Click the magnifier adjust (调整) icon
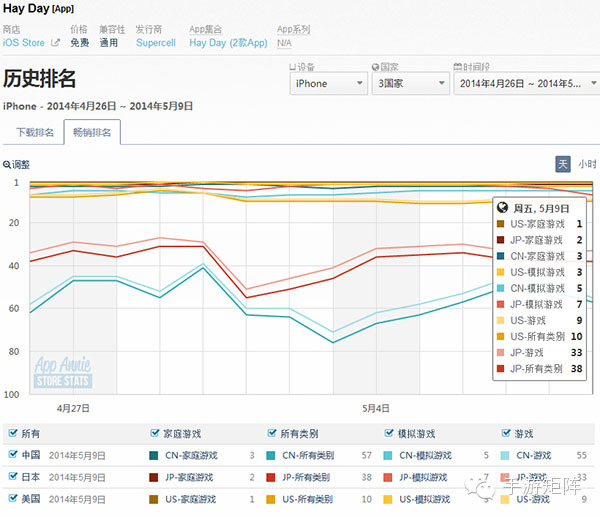 (7, 165)
